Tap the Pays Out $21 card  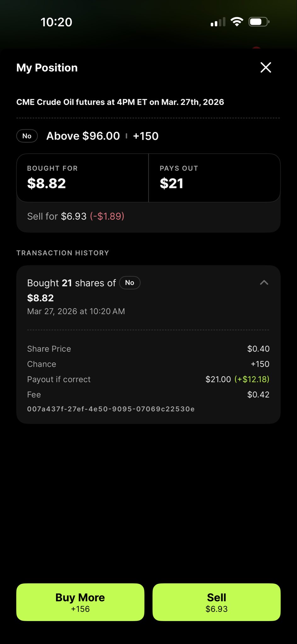214,178
